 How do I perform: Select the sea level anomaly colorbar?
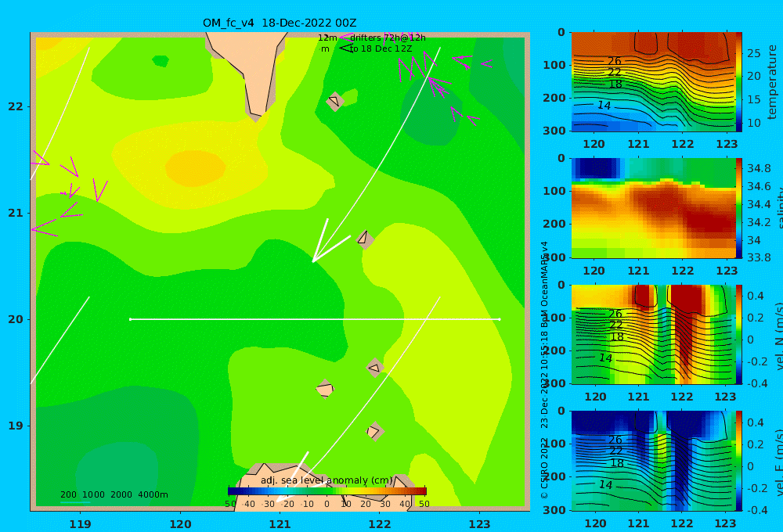click(327, 491)
